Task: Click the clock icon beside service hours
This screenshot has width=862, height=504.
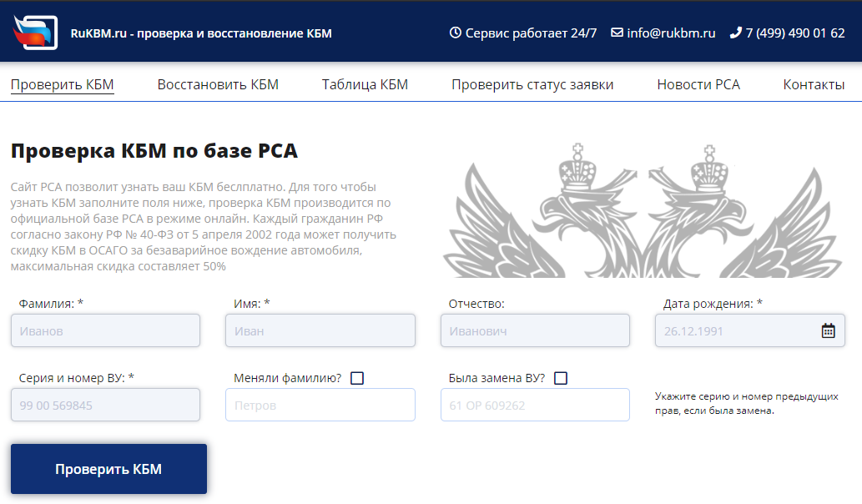Action: [x=455, y=33]
